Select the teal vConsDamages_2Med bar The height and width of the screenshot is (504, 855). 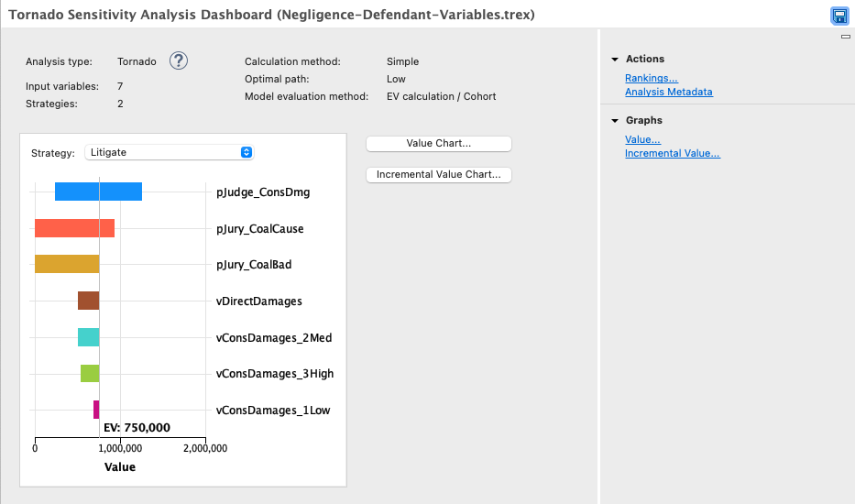click(88, 336)
